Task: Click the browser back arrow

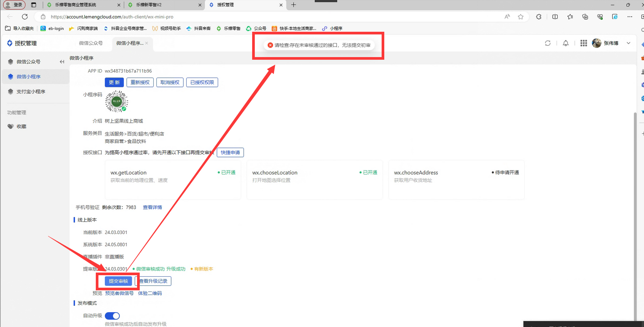Action: (10, 17)
